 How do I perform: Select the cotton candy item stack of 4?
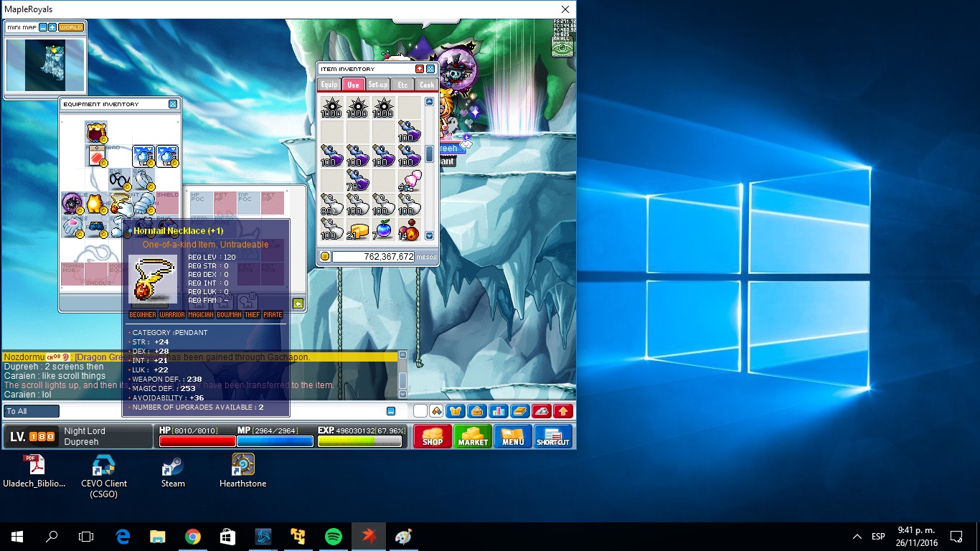point(409,181)
